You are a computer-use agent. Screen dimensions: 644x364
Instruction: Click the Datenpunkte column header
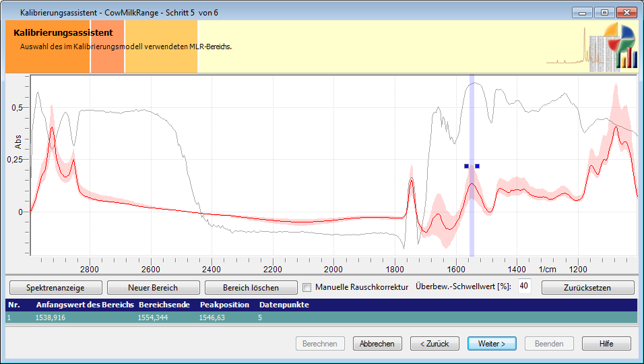pos(284,305)
